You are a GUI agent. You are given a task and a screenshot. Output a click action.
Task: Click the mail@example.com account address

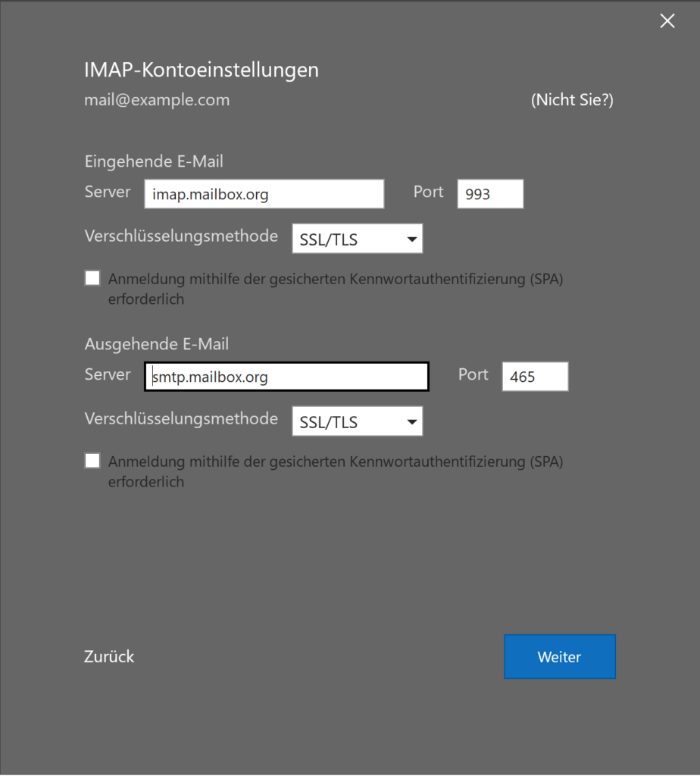click(157, 100)
